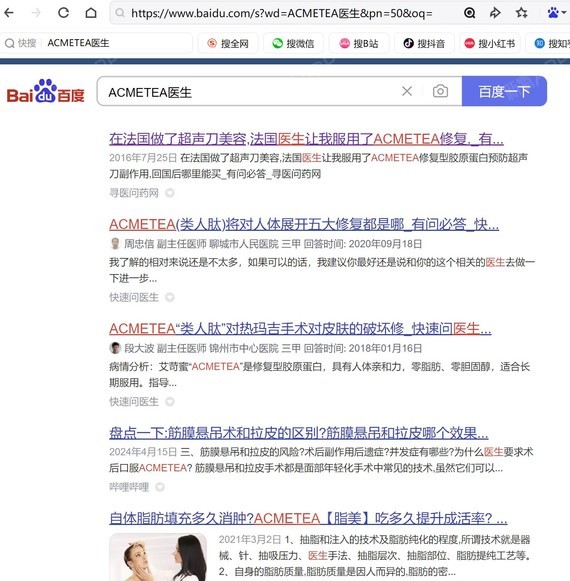Search WeChat with the 搜微信 button
This screenshot has width=570, height=581.
293,43
